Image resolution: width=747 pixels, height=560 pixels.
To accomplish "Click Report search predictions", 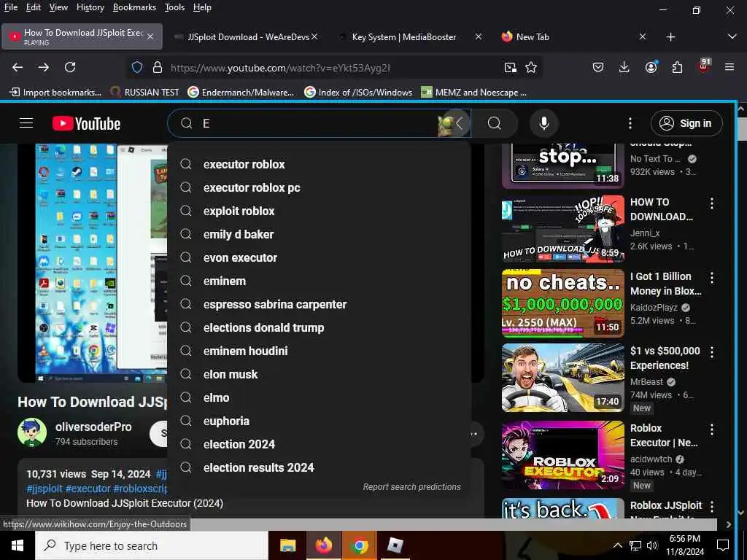I will (411, 486).
